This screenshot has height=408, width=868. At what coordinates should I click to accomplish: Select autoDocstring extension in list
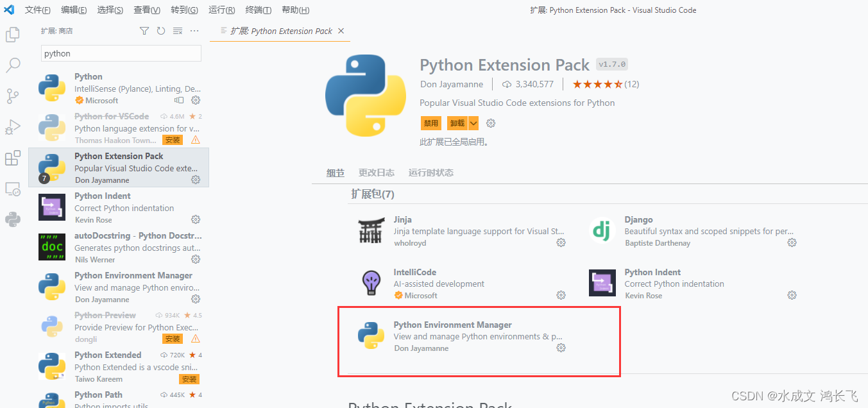pos(119,247)
